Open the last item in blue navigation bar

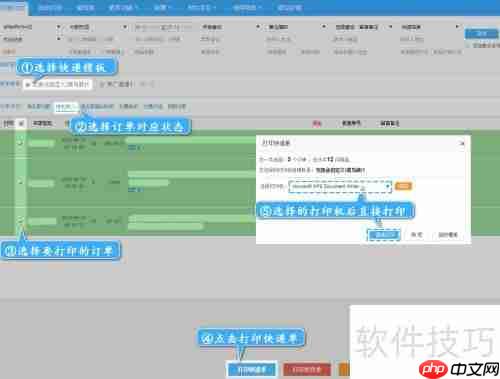point(289,8)
